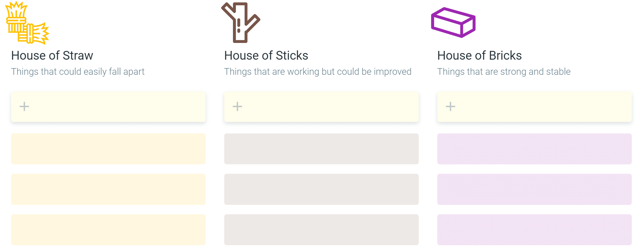The height and width of the screenshot is (250, 644).
Task: Click the new card input under House of Straw
Action: click(x=108, y=107)
